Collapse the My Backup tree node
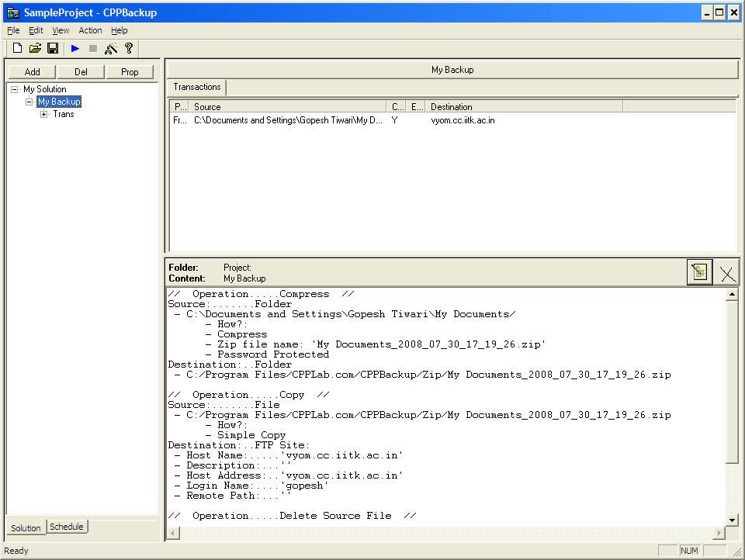 (29, 102)
